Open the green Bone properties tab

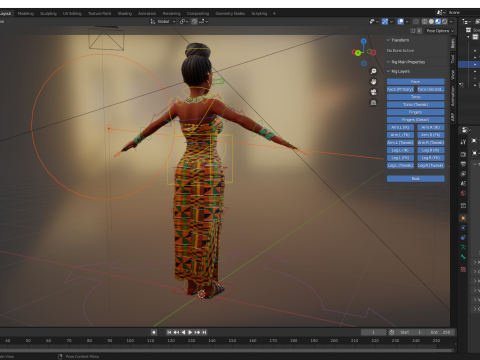click(463, 257)
